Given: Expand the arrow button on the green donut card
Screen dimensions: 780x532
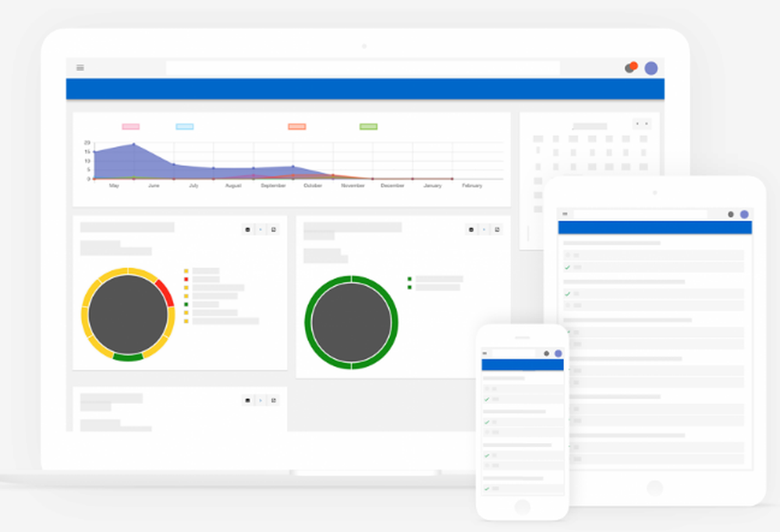Looking at the screenshot, I should pos(484,229).
